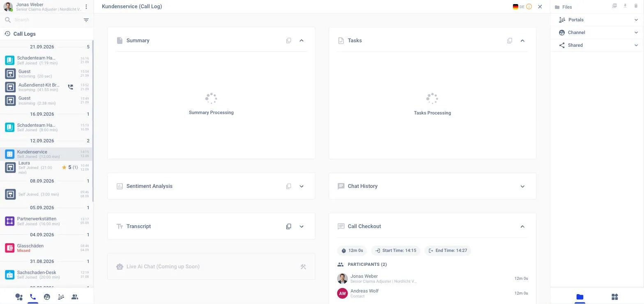This screenshot has height=304, width=644.
Task: Collapse the Tasks section
Action: (x=522, y=41)
